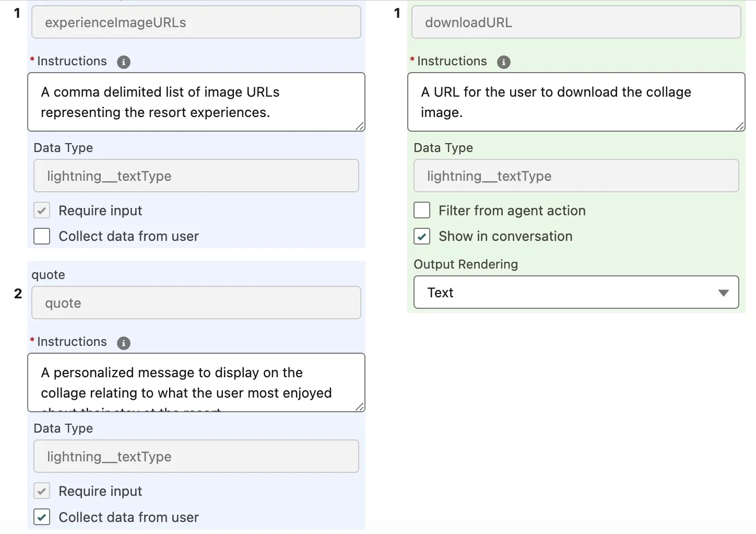Click the experienceImageURLs name field
Viewport: 756px width, 534px height.
pos(196,22)
